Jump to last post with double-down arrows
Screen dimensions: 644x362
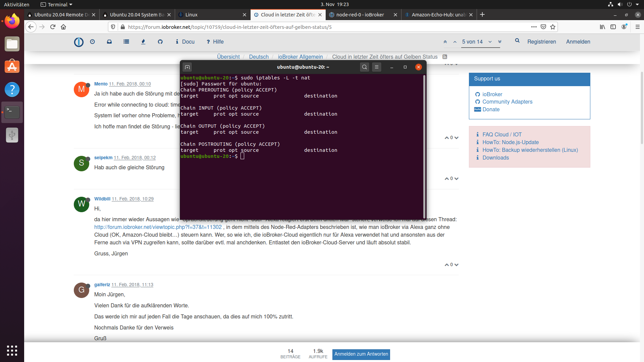tap(500, 42)
